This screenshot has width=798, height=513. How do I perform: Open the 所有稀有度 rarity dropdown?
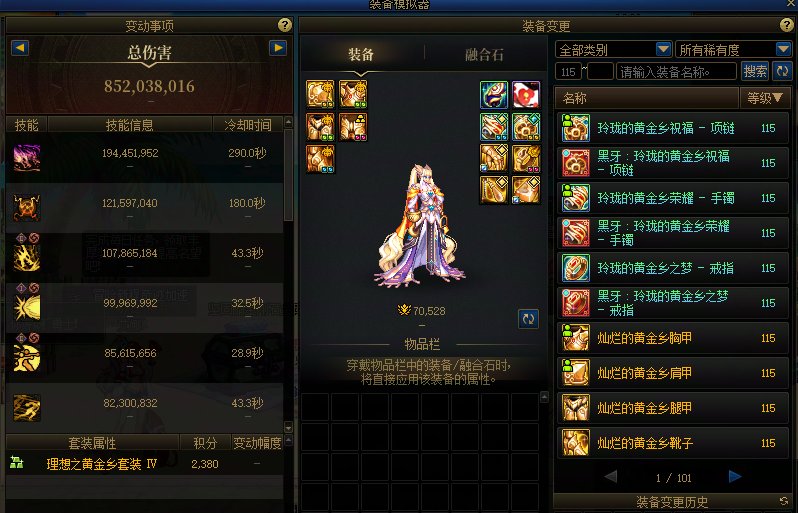click(x=733, y=49)
